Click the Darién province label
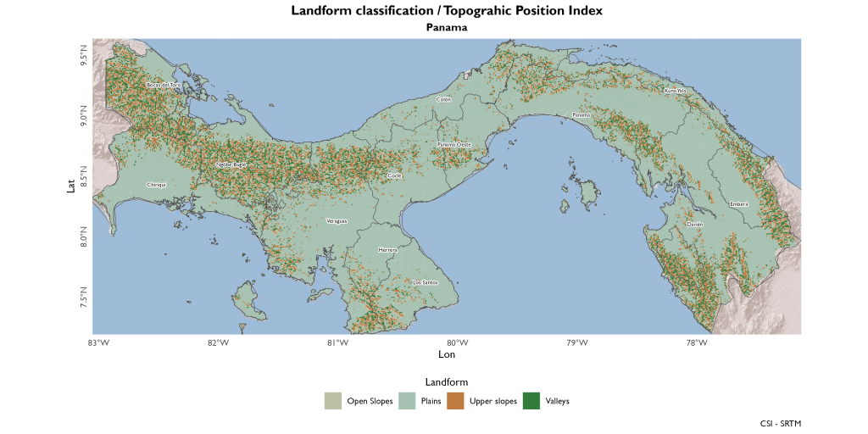Viewport: 868px width, 434px height. coord(695,225)
